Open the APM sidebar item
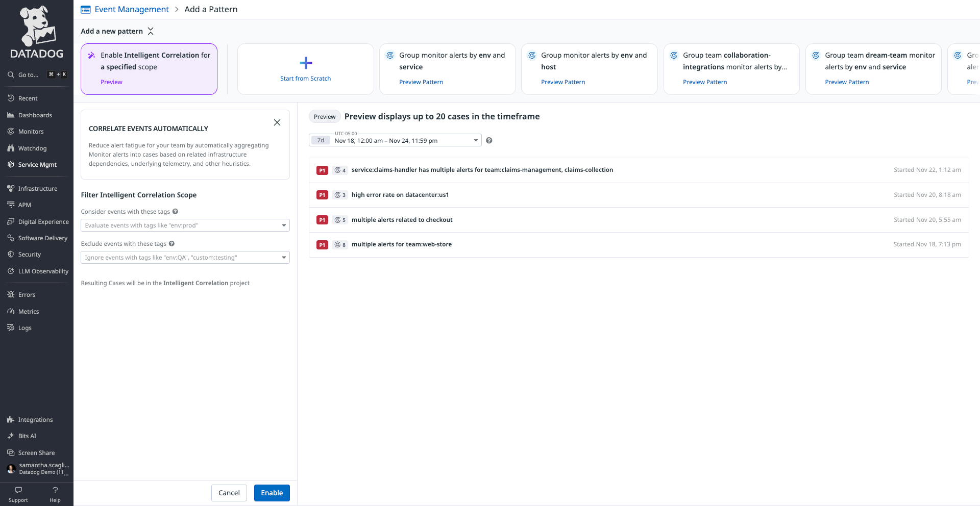 24,205
